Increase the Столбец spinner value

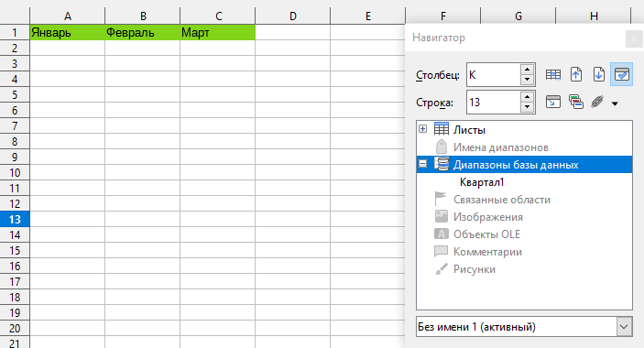[x=527, y=70]
